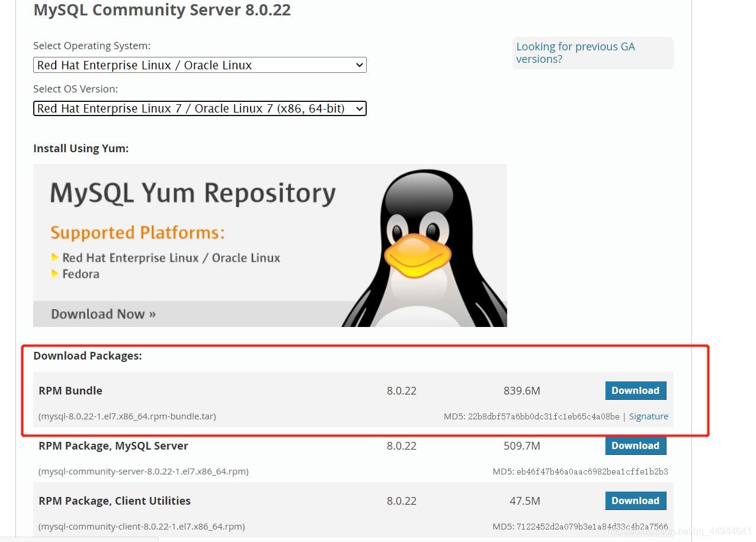Viewport: 756px width, 542px height.
Task: Open the Select OS Version dropdown
Action: coord(200,108)
